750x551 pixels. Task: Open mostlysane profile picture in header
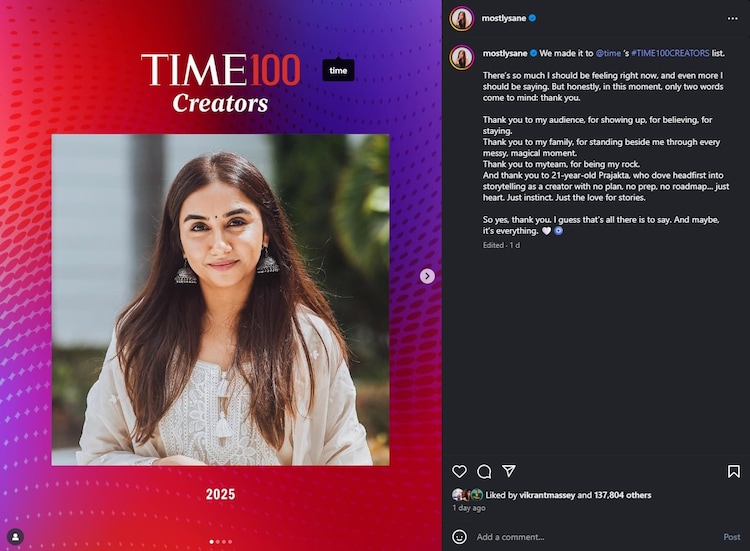pyautogui.click(x=462, y=19)
